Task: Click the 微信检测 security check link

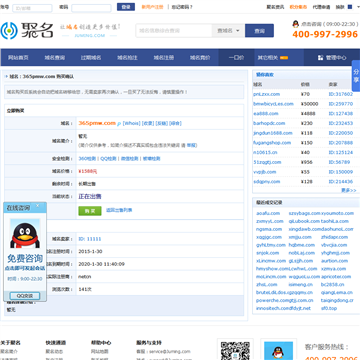Action: coord(129,159)
